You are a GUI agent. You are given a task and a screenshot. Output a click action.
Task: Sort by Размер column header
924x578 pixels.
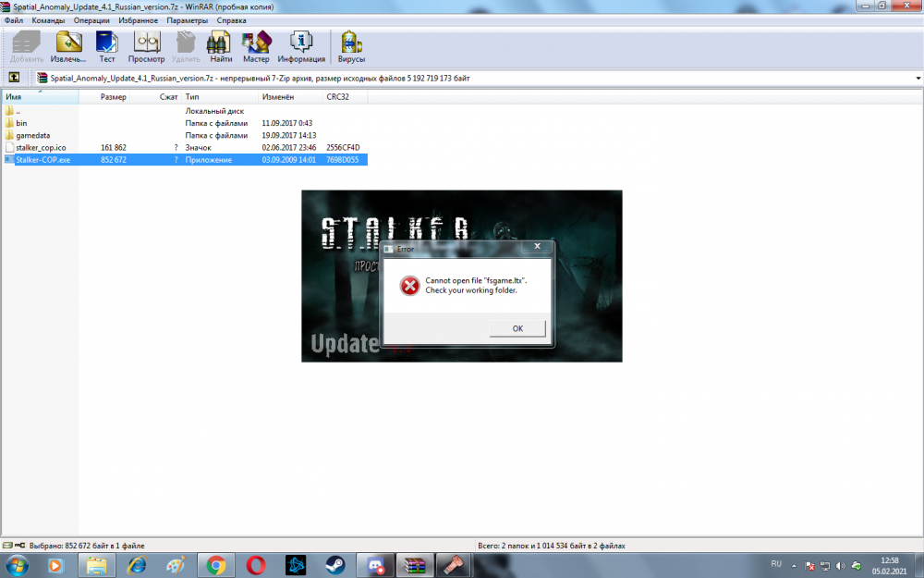[x=104, y=97]
